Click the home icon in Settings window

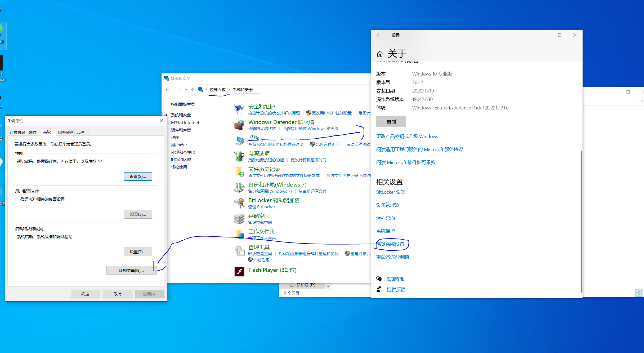click(x=380, y=54)
